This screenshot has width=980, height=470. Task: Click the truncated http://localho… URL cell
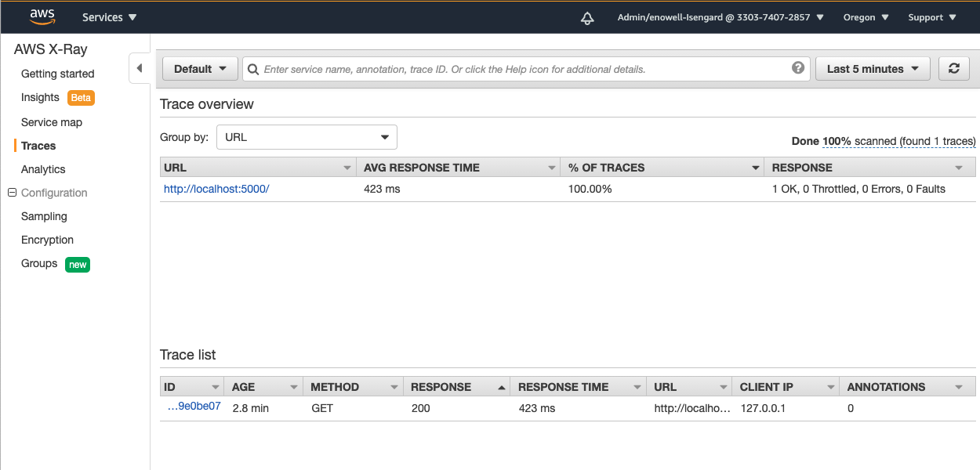[x=692, y=408]
